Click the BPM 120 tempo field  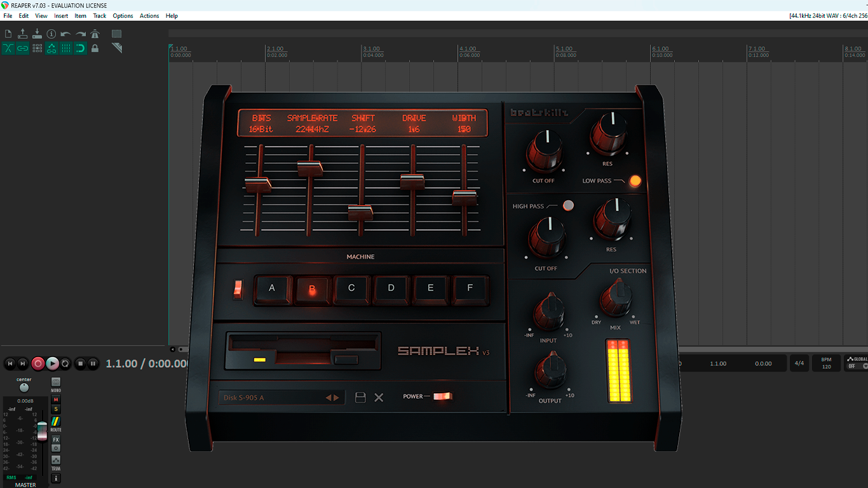(826, 363)
